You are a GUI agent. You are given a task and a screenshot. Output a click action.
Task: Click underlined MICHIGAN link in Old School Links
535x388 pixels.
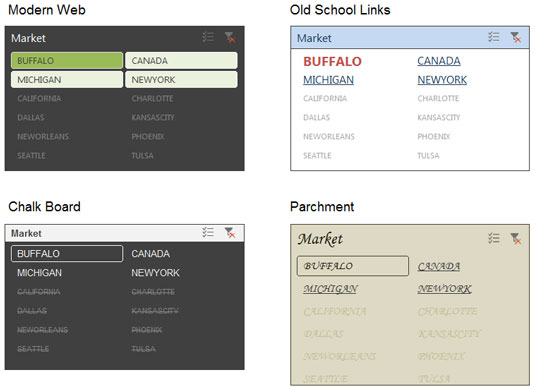(328, 80)
